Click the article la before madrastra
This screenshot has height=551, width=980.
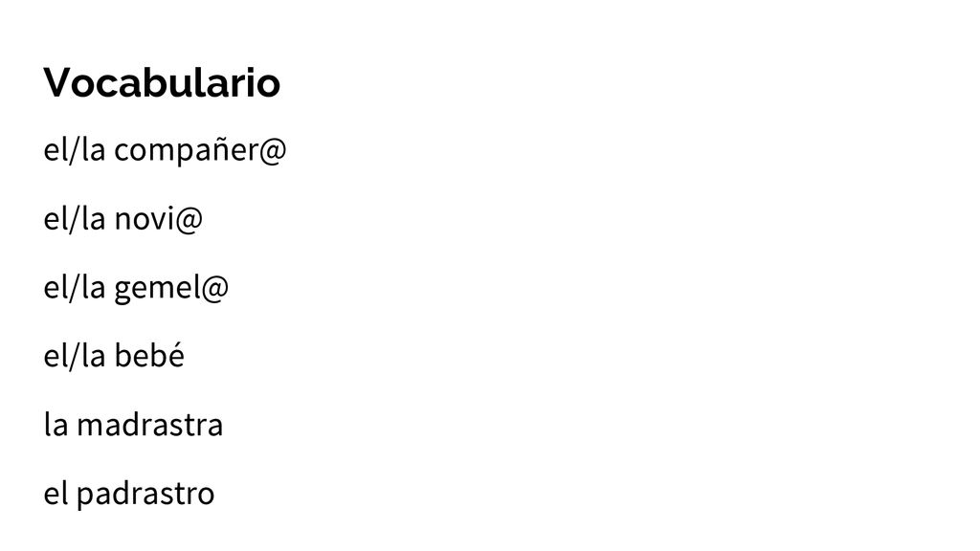[x=56, y=424]
